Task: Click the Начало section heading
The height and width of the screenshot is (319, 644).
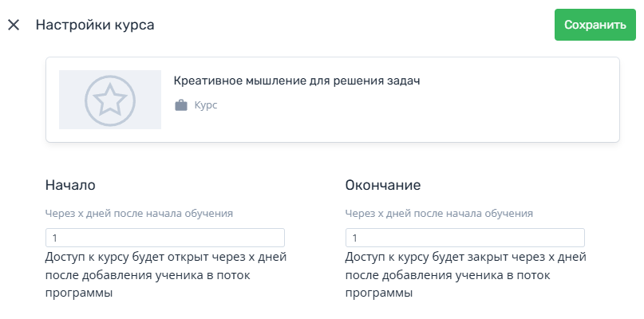Action: coord(70,185)
